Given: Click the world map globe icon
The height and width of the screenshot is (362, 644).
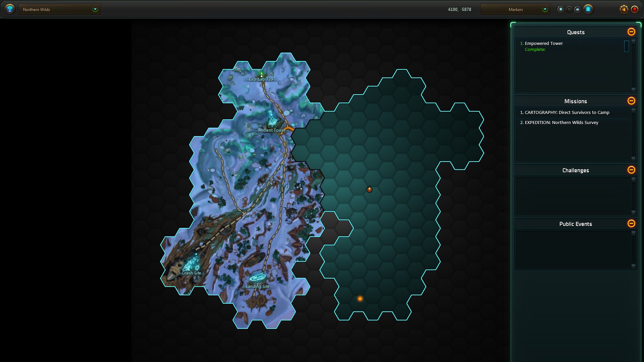Looking at the screenshot, I should pos(10,9).
